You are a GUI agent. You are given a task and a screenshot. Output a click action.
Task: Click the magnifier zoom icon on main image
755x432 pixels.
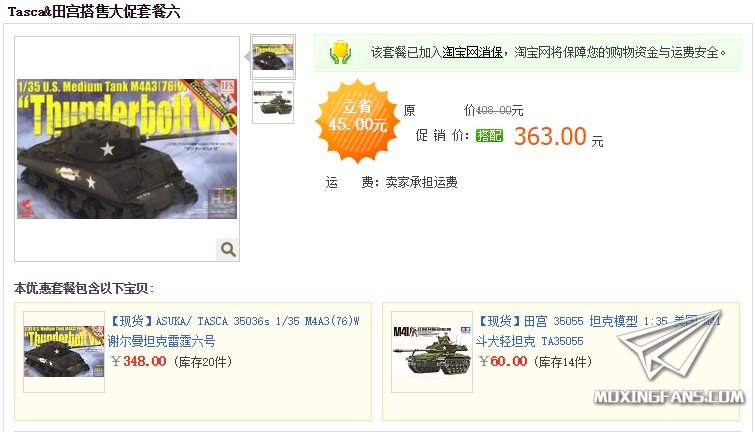(228, 249)
